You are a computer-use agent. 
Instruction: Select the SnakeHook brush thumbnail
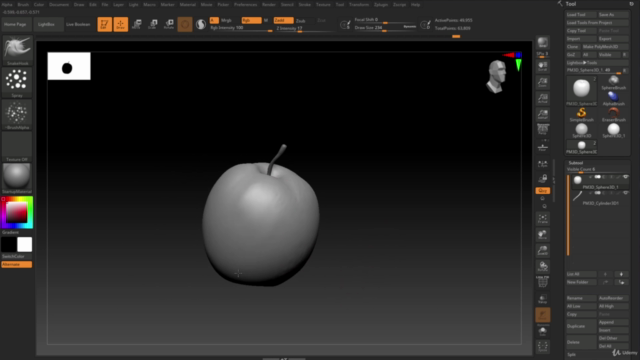[17, 50]
